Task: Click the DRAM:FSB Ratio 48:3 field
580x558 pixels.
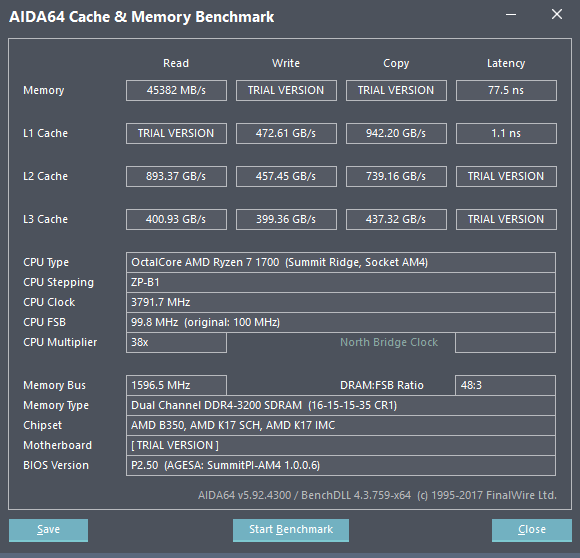Action: pos(505,385)
